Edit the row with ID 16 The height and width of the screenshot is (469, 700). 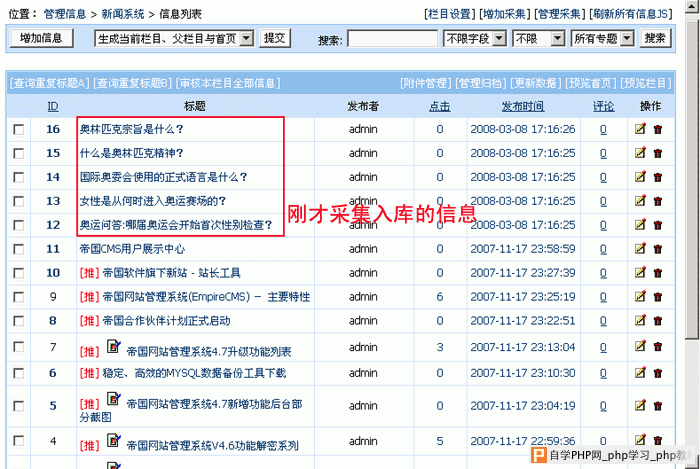click(x=640, y=129)
